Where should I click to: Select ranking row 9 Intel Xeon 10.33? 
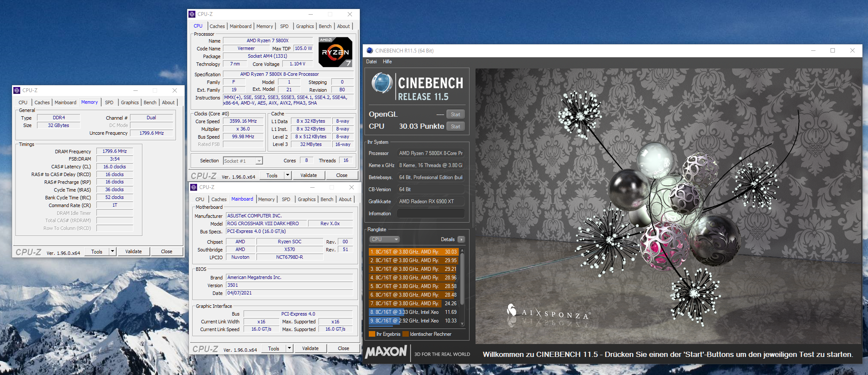click(414, 321)
